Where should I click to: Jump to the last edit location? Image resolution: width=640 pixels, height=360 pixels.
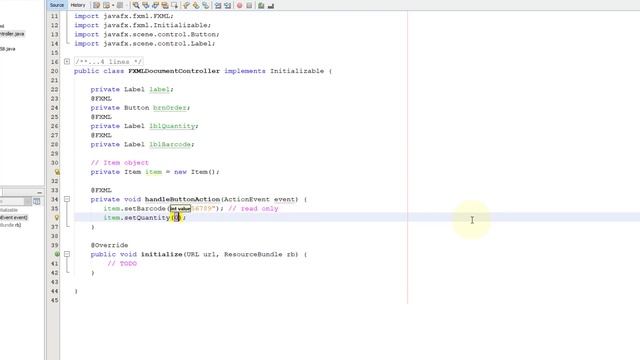click(x=96, y=5)
